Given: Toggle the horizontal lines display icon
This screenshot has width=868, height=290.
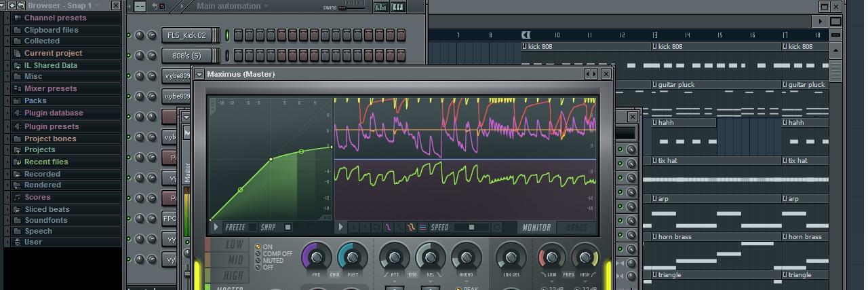Looking at the screenshot, I should tap(422, 228).
